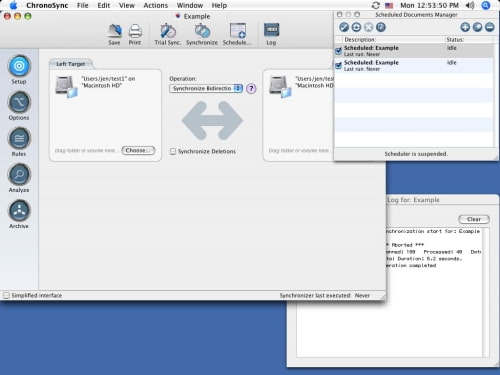Uncheck the highlighted first Scheduled: Example checkbox
The width and height of the screenshot is (500, 375).
[x=338, y=51]
